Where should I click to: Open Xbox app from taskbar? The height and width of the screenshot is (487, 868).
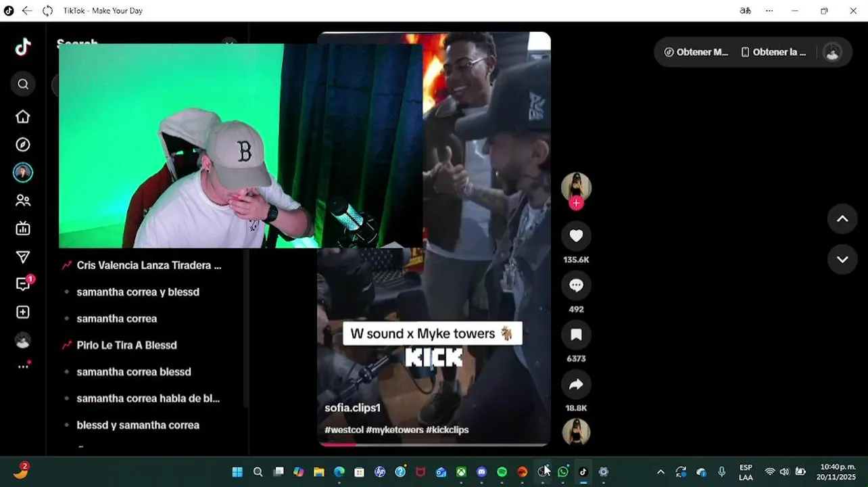coord(461,472)
